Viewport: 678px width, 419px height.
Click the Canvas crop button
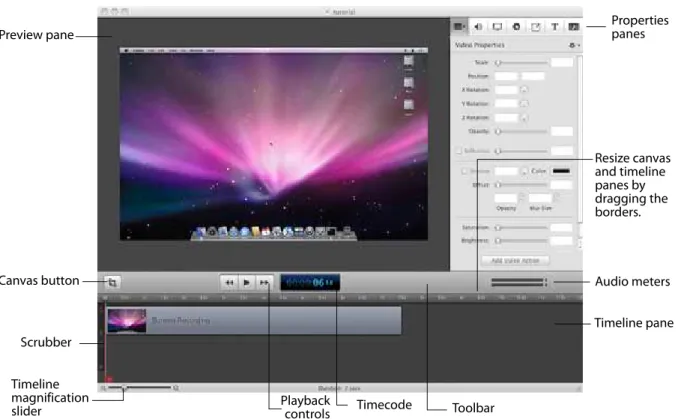pos(112,282)
